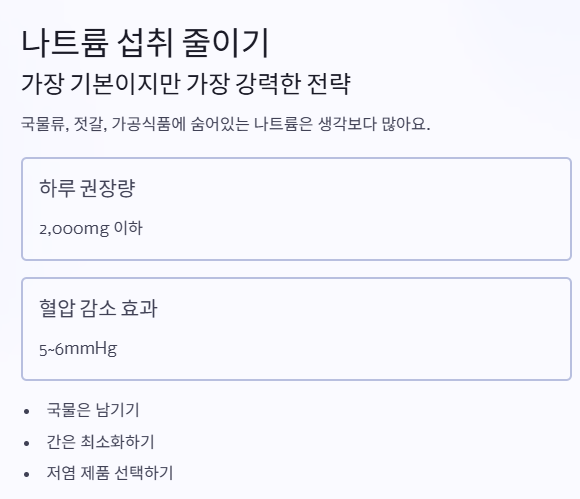This screenshot has height=499, width=580.
Task: Select the 저염 제품 선택하기 list item
Action: (x=110, y=472)
